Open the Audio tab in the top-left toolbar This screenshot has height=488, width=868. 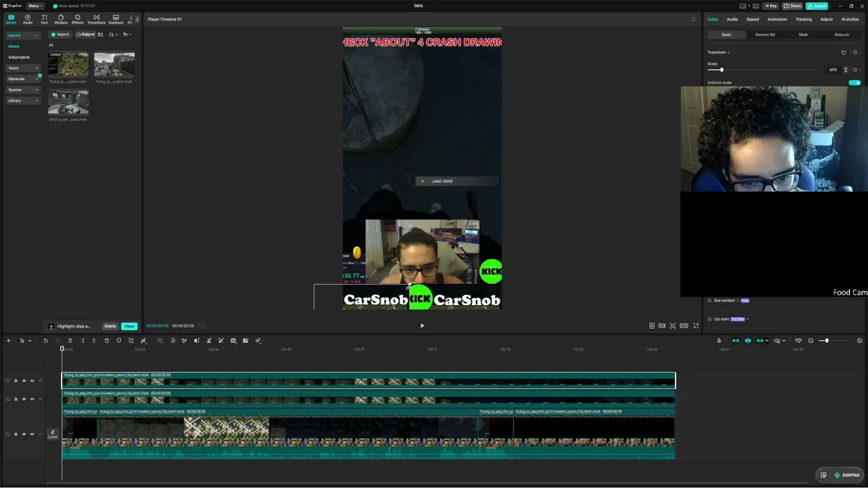coord(28,19)
